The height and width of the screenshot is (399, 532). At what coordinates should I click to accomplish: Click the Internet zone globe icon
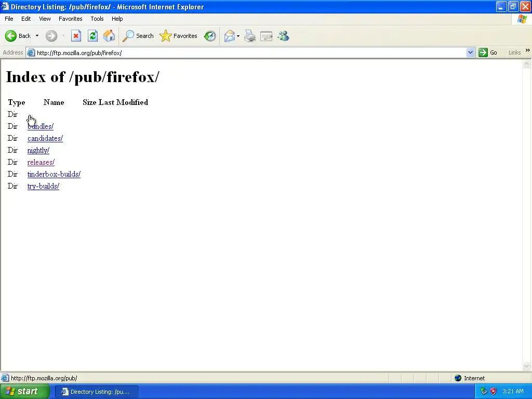[x=458, y=378]
